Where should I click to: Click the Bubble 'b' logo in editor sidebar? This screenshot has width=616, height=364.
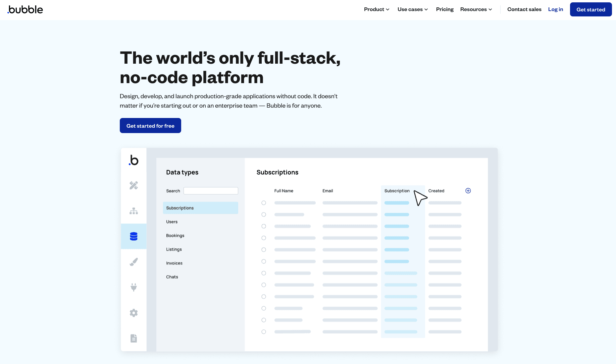click(x=134, y=160)
